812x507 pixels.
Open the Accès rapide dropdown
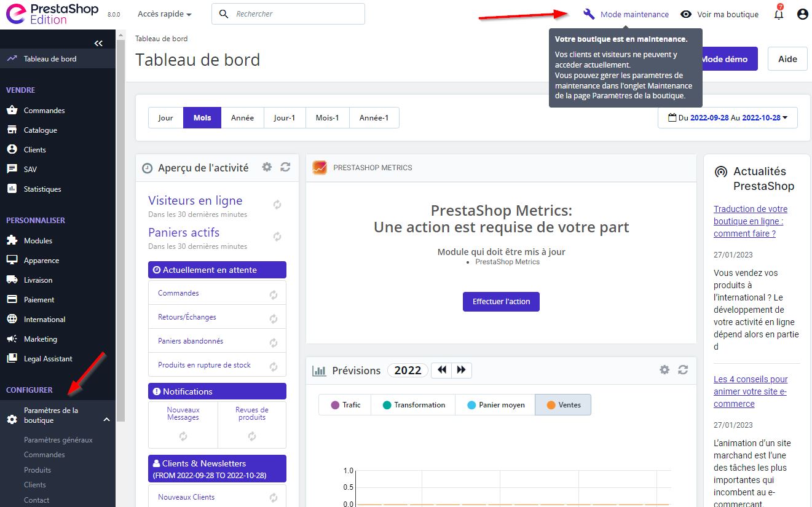point(165,14)
